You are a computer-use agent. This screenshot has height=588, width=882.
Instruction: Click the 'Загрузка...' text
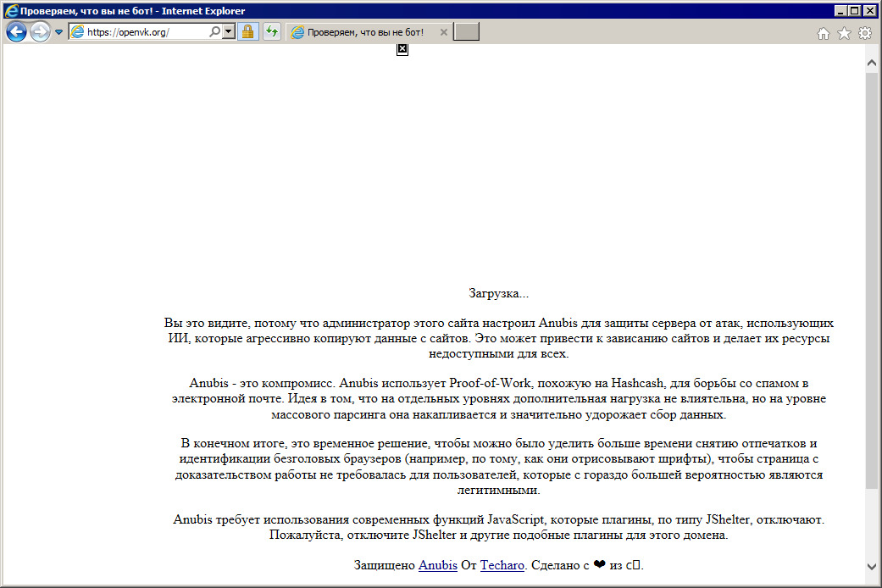pos(498,293)
